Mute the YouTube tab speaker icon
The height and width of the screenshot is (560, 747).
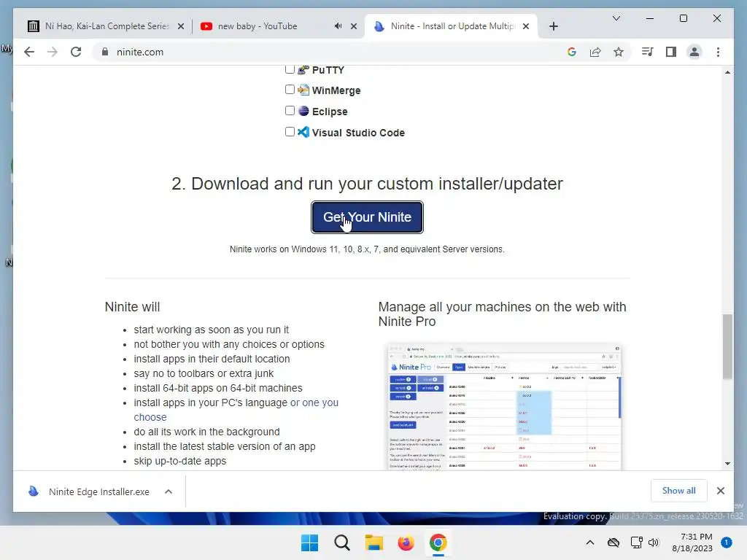click(x=338, y=26)
